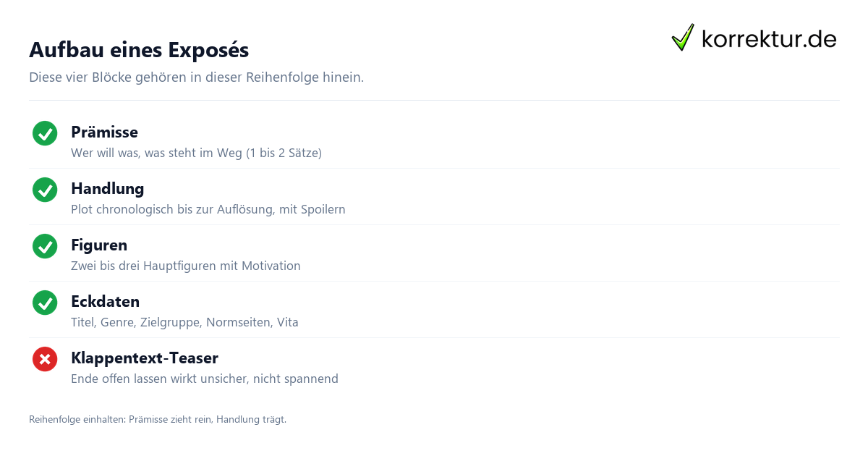The width and height of the screenshot is (868, 456).
Task: Click the green checkmark beside Figuren
Action: 45,246
